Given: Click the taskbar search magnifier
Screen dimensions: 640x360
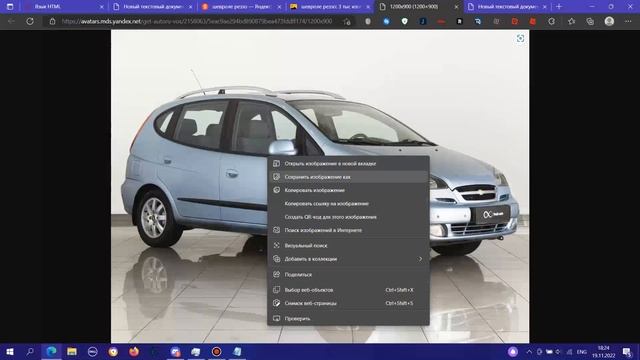Looking at the screenshot, I should point(30,351).
